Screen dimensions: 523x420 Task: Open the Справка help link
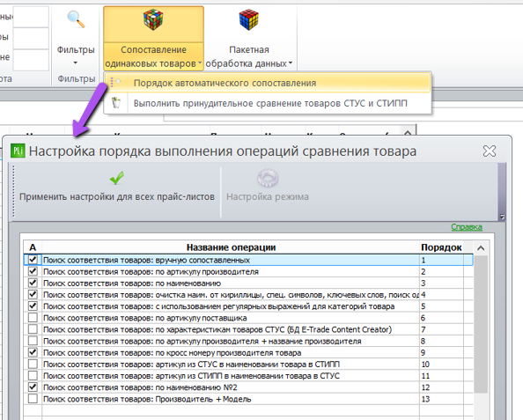click(467, 227)
